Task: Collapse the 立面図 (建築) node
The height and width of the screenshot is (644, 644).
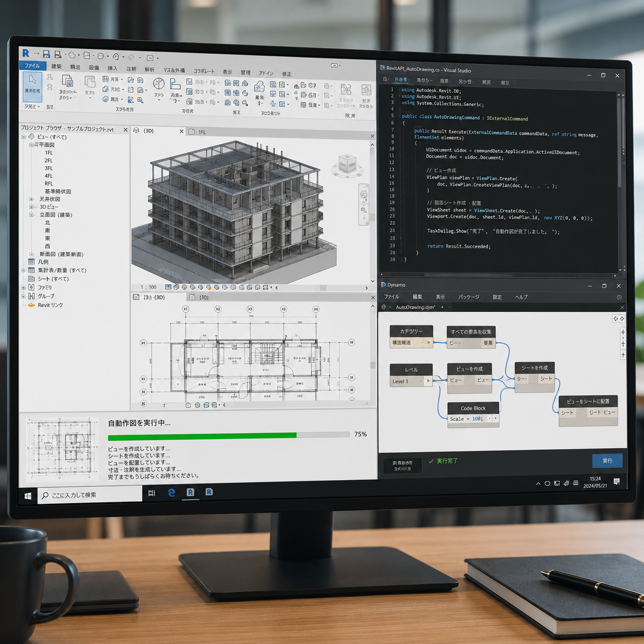Action: pyautogui.click(x=31, y=215)
